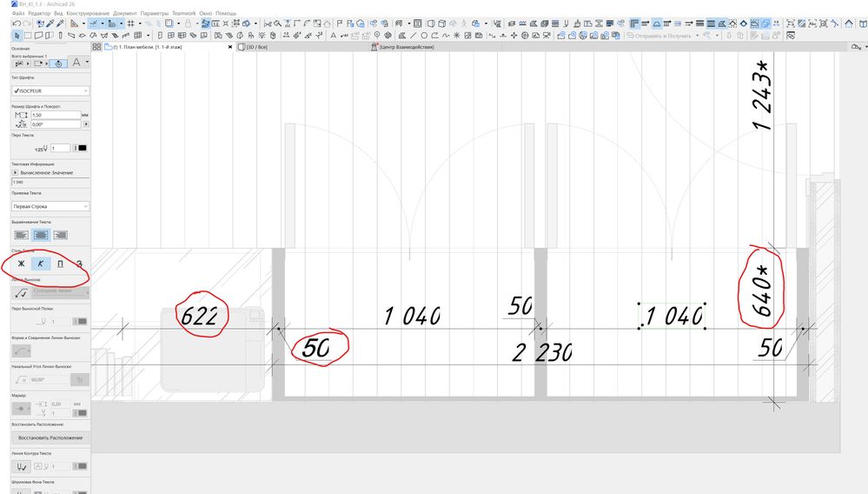The image size is (868, 494).
Task: Expand the dropdown next to the grid snap icon
Action: (140, 23)
